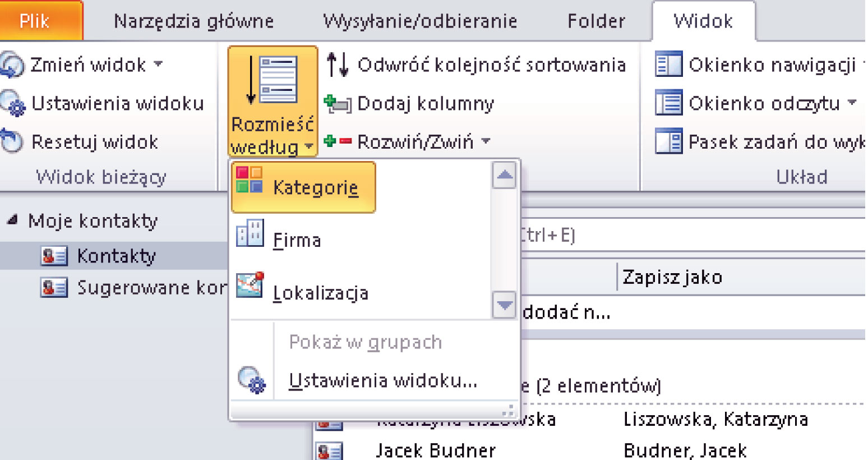Open the Plik menu
Screen dimensions: 868x460
coord(35,21)
